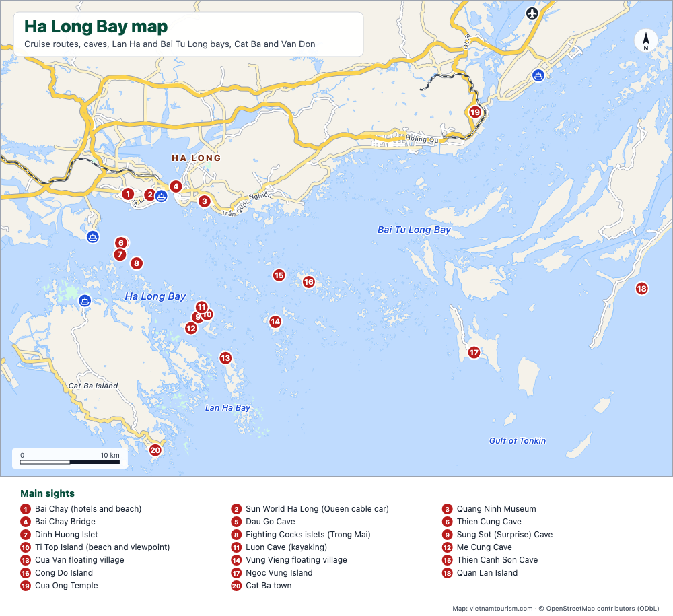Click map marker 6 for Thien Cung Cave
This screenshot has height=616, width=673.
[121, 242]
